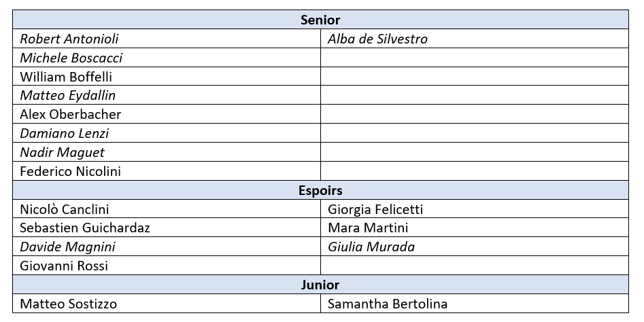
Task: Select the Giovanni Rossi cell
Action: 167,266
